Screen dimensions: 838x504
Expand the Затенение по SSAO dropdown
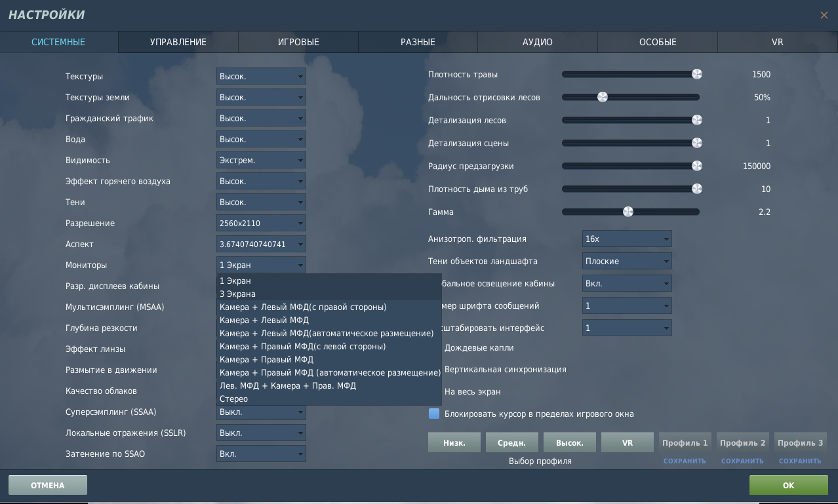[261, 454]
